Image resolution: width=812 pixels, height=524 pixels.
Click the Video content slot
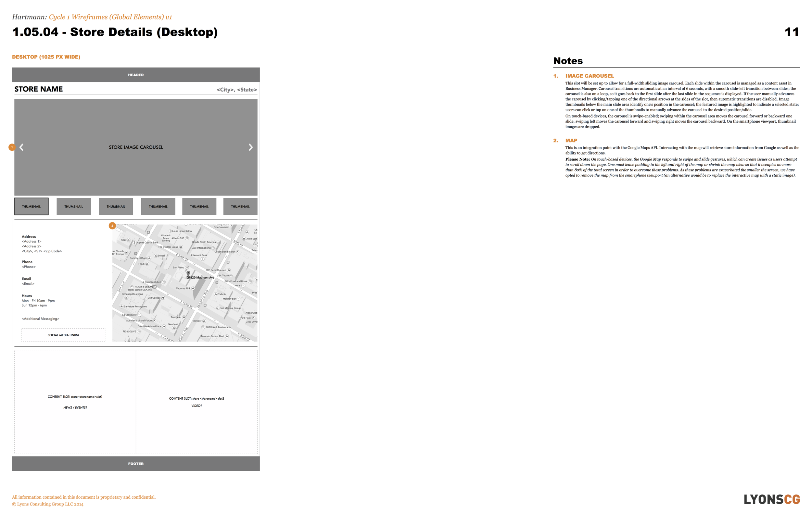197,402
